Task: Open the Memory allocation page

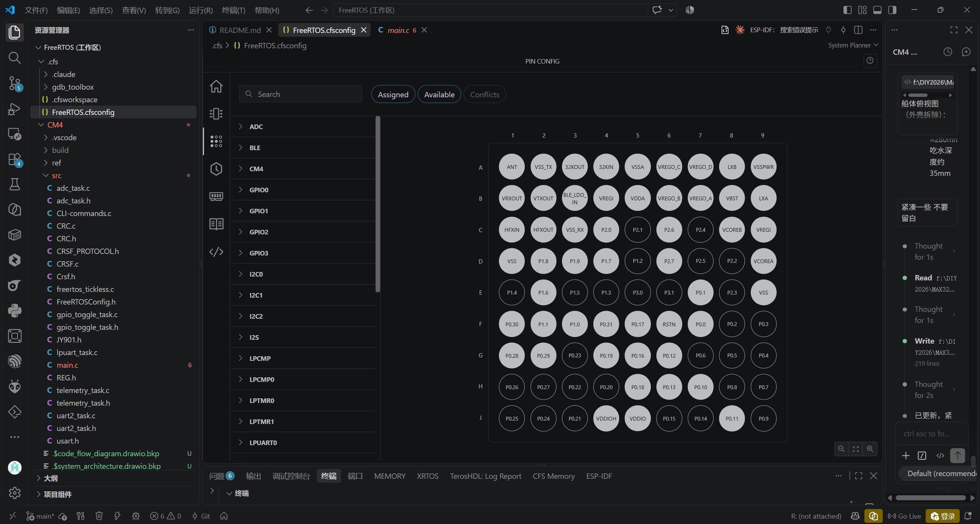Action: pos(216,196)
